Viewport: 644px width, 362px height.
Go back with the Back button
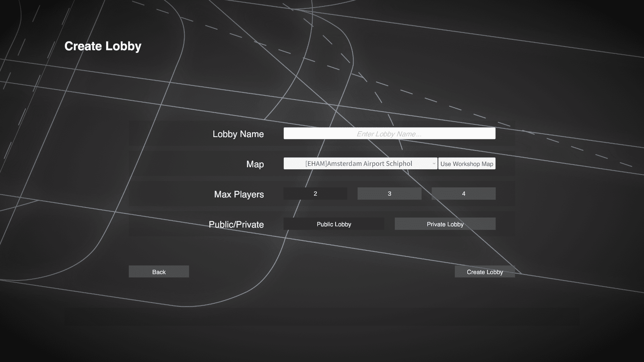[159, 271]
